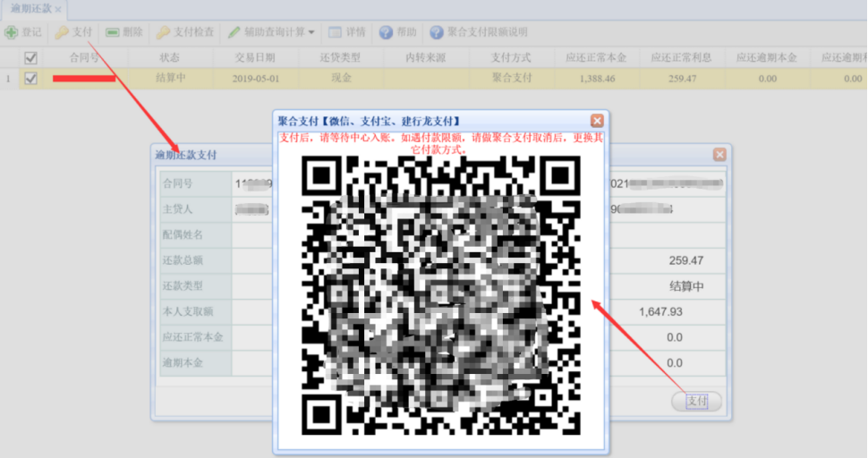Image resolution: width=868 pixels, height=458 pixels.
Task: Click the 聚合支付 dialog title text
Action: point(370,121)
